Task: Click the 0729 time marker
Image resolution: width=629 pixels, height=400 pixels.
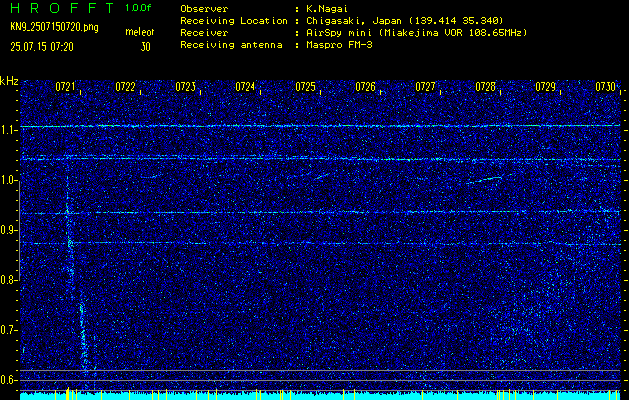Action: [546, 87]
